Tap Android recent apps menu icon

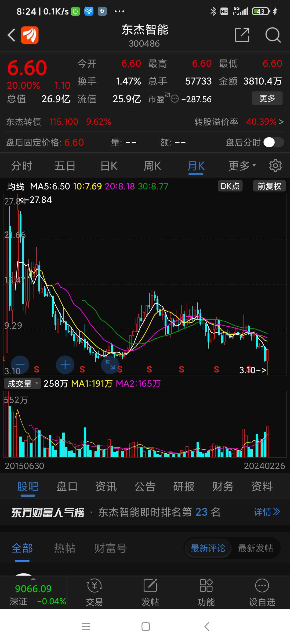(x=86, y=627)
